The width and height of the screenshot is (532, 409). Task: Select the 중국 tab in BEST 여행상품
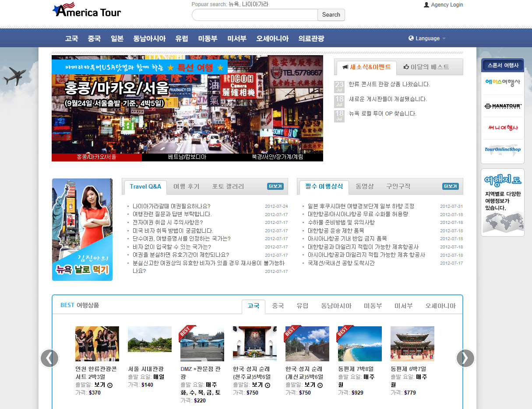(278, 306)
